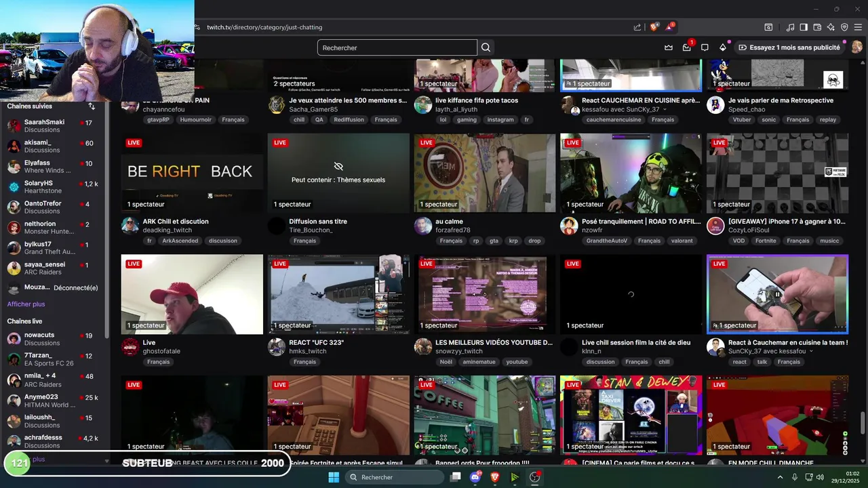Click the Bits gem icon

[x=723, y=47]
